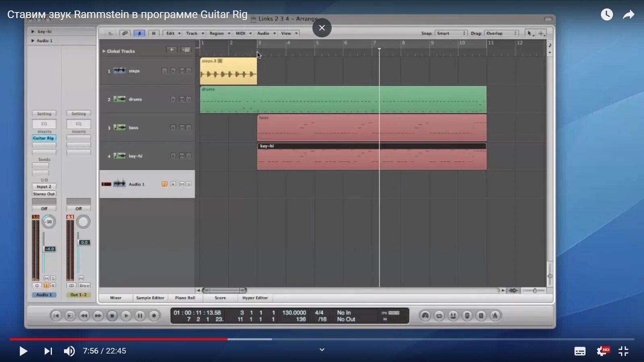Click the back arrow in Arrange toolbar
The width and height of the screenshot is (644, 362).
coord(110,33)
